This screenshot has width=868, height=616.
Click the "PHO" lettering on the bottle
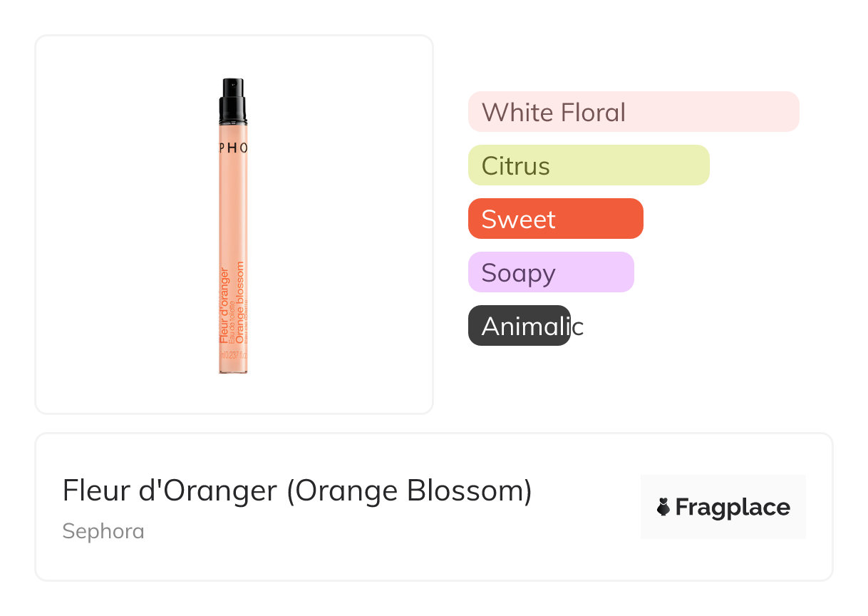click(233, 148)
